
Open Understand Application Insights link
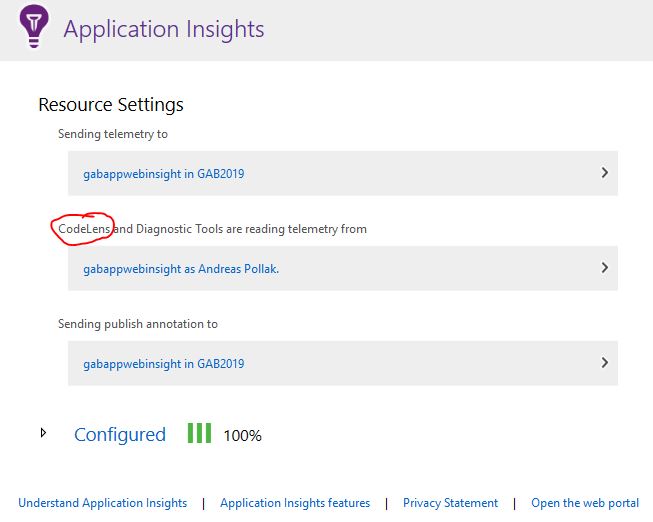(x=102, y=503)
